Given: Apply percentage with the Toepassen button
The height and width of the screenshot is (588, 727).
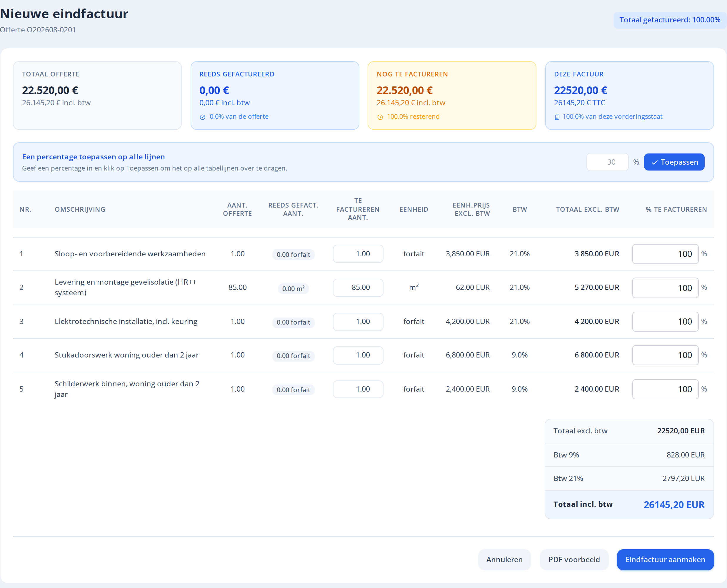Looking at the screenshot, I should (x=674, y=162).
